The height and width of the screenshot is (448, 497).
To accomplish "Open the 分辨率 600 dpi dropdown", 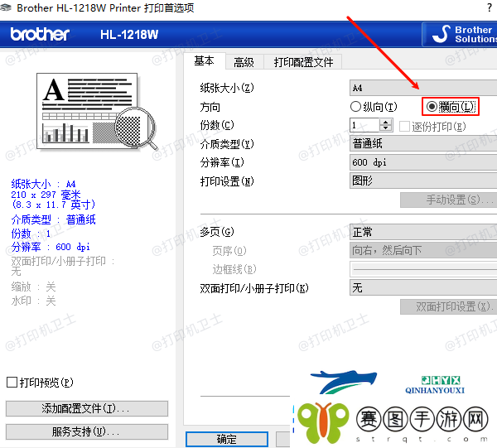I will (423, 162).
